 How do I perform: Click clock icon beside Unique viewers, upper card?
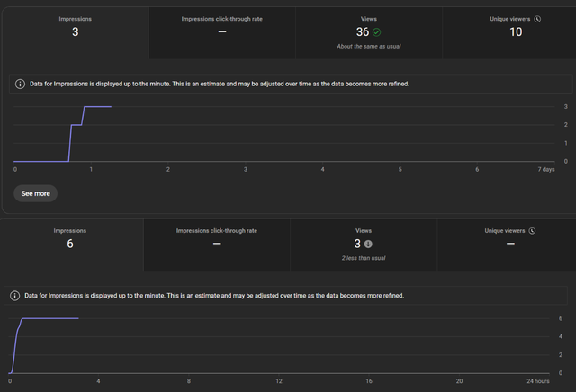(537, 19)
